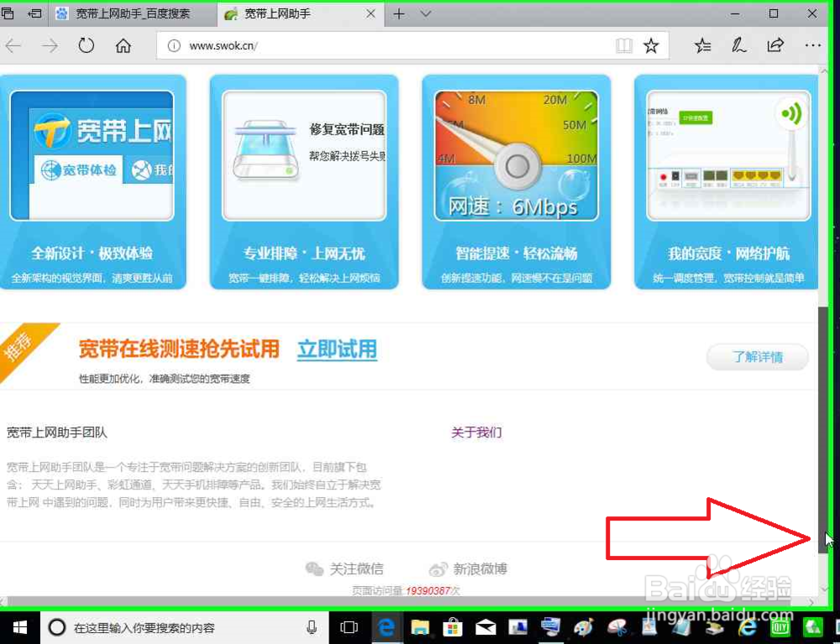Refresh the www.swok.cn page
The height and width of the screenshot is (644, 840).
coord(87,46)
